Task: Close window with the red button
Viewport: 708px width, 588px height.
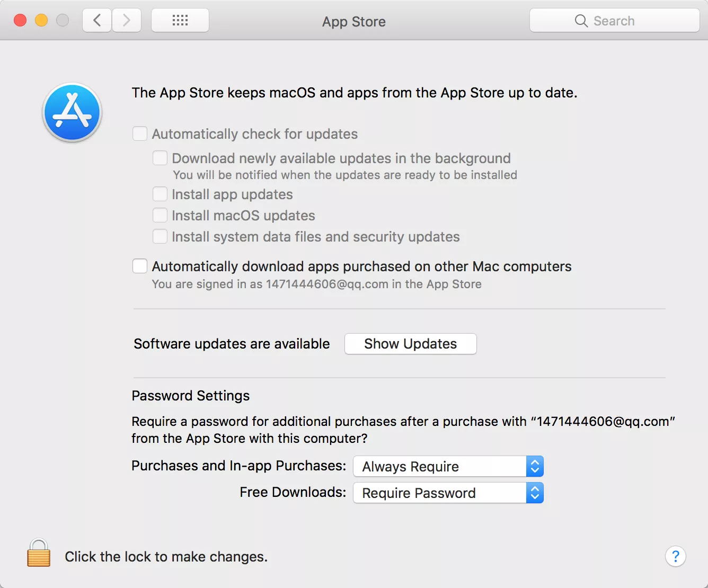Action: (x=20, y=21)
